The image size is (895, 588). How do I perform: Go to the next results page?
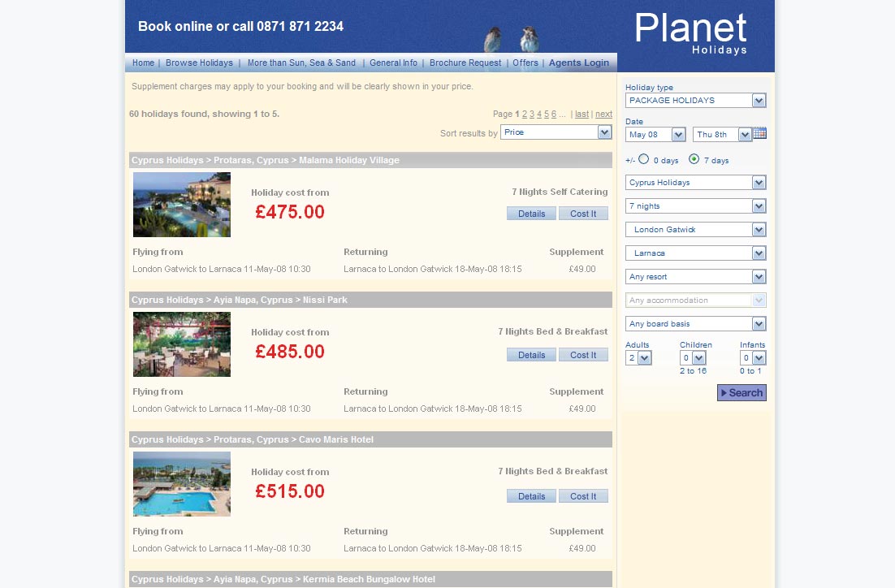603,115
